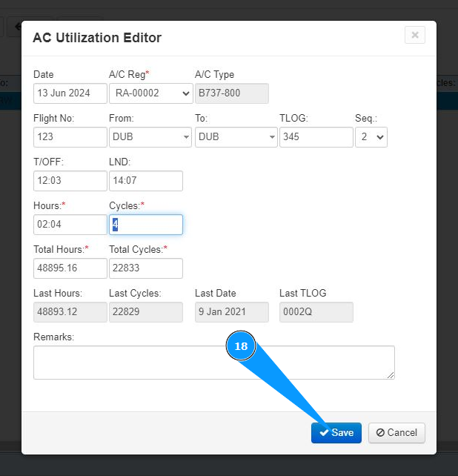Click the Save button

(x=336, y=433)
